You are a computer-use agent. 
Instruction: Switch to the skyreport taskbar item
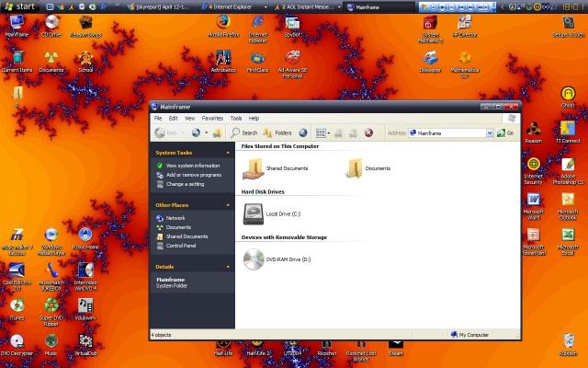(x=159, y=6)
